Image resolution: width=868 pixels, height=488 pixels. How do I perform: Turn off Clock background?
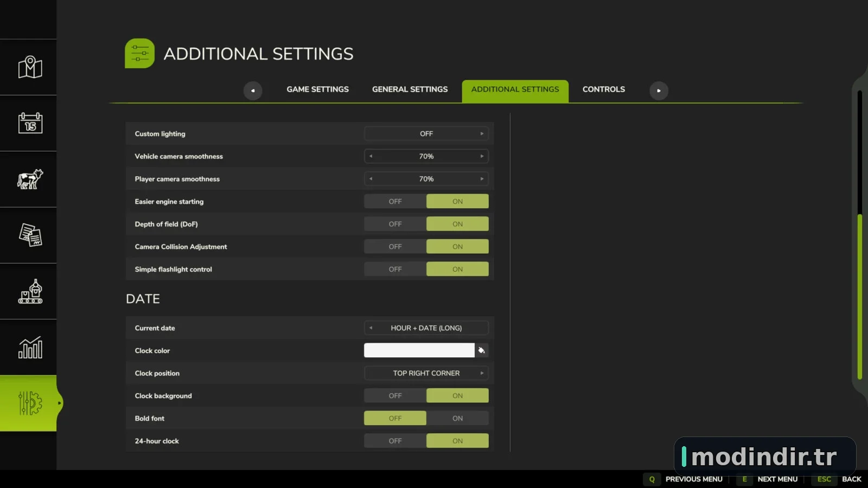395,396
